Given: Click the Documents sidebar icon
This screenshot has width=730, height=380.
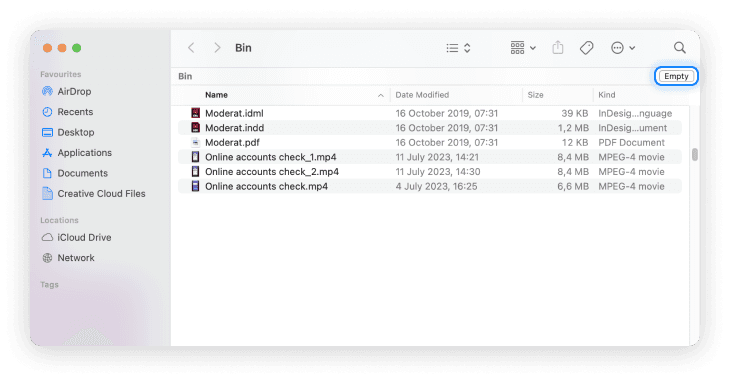Looking at the screenshot, I should click(x=47, y=173).
